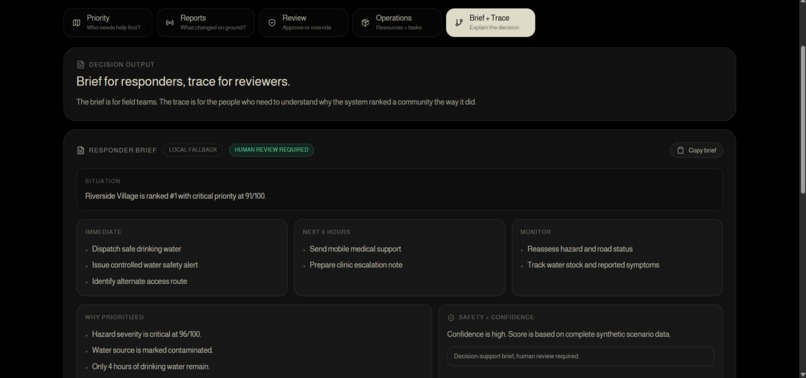Copy the responder brief

pyautogui.click(x=697, y=150)
